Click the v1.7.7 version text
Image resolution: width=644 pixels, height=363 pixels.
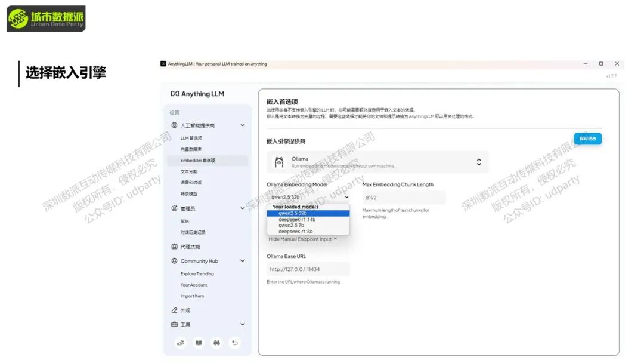611,76
